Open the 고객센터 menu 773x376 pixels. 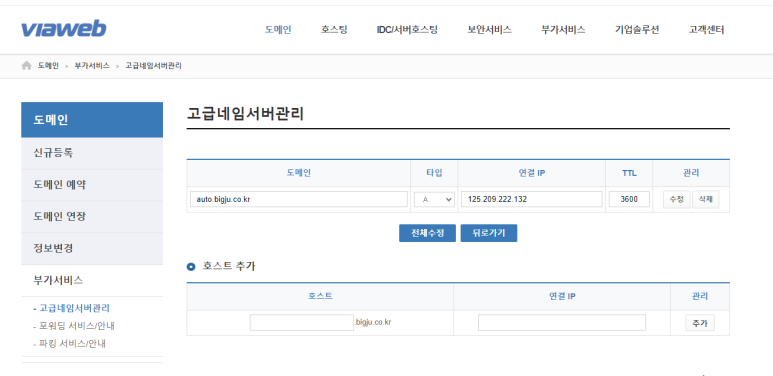tap(706, 30)
